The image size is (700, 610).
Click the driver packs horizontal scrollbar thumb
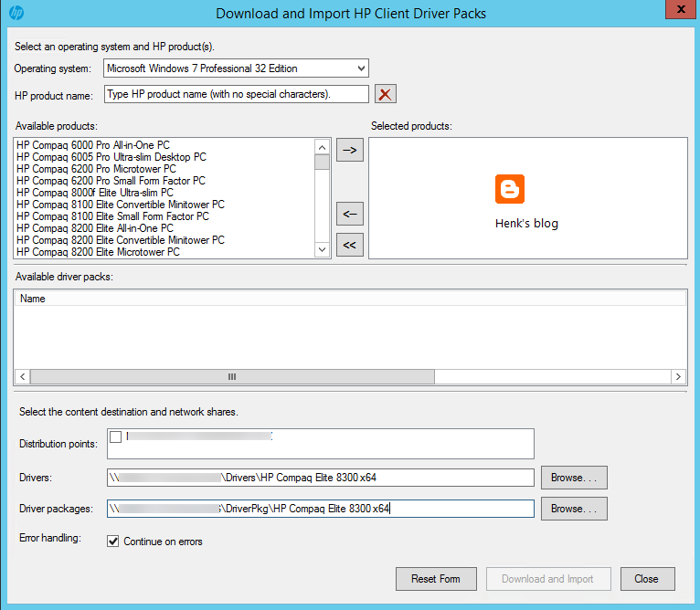[232, 376]
